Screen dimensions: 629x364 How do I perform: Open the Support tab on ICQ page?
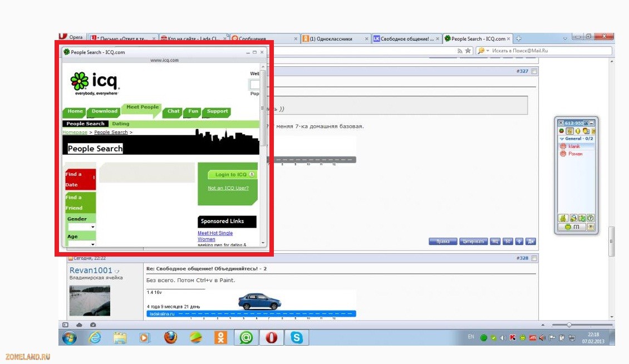(217, 111)
